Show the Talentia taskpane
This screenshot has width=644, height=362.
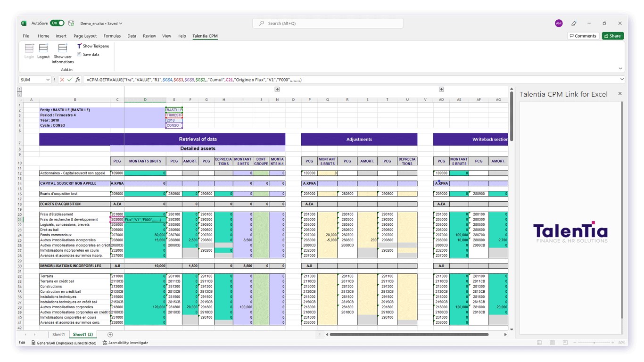tap(93, 46)
